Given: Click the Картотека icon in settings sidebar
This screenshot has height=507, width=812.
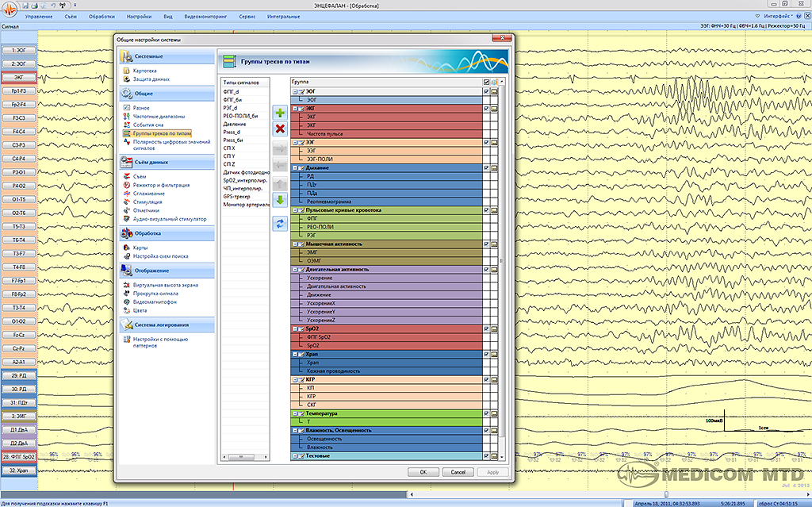Looking at the screenshot, I should [126, 71].
